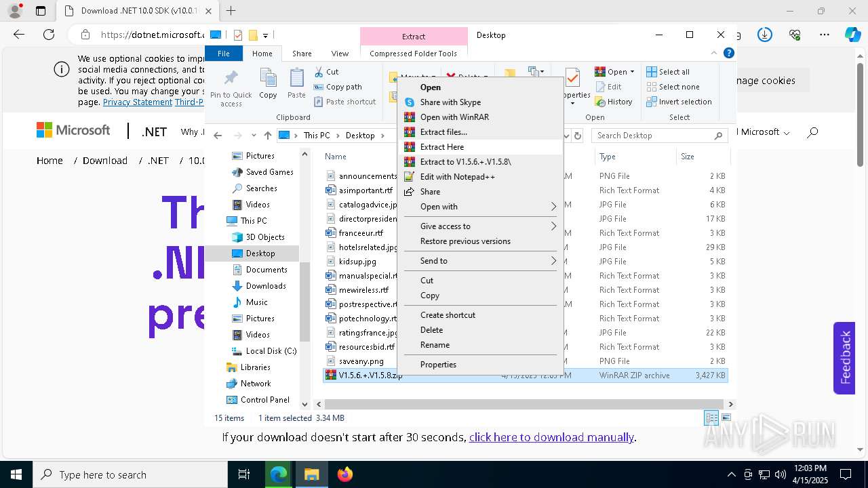Switch to large icons view icon
The image size is (868, 488).
[x=726, y=418]
